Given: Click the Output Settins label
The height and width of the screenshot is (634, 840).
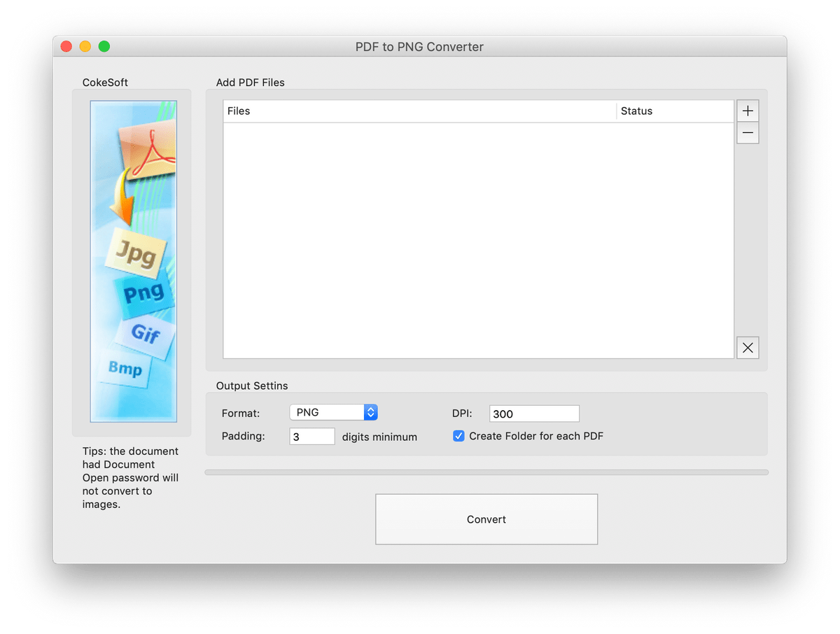Looking at the screenshot, I should point(252,386).
